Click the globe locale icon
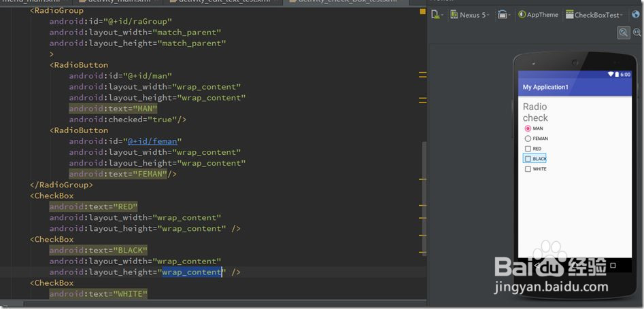The image size is (644, 309). 636,15
